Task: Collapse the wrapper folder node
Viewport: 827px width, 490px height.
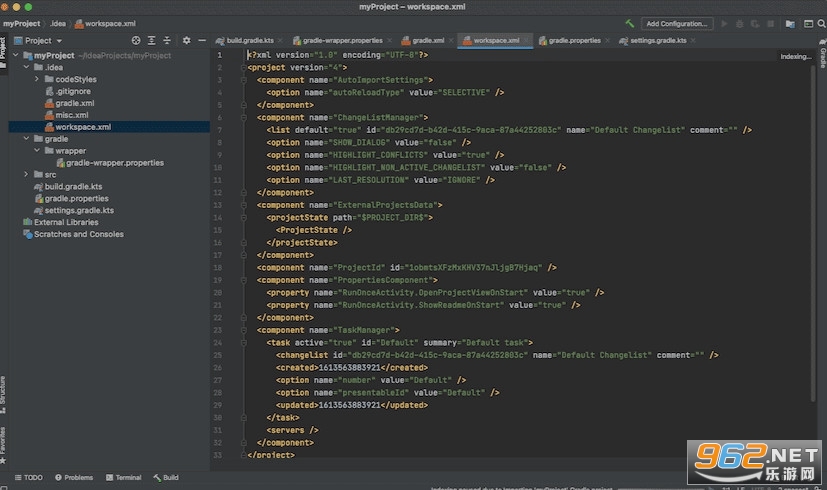Action: click(x=37, y=151)
